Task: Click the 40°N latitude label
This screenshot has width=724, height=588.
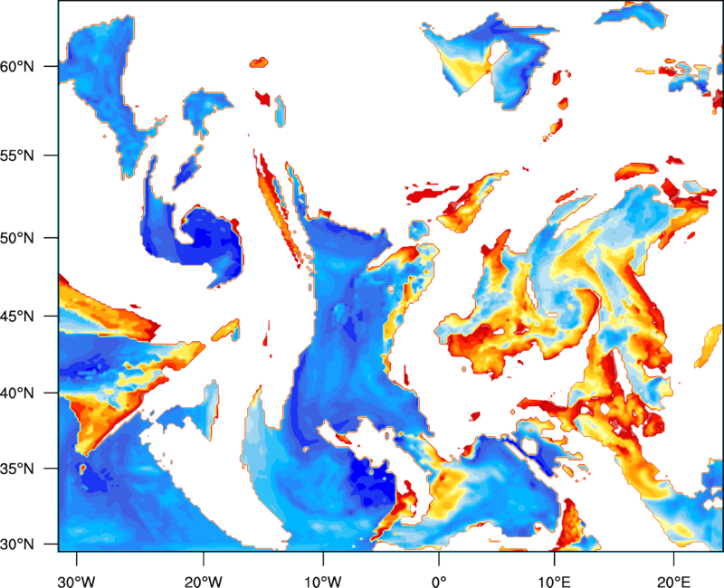Action: (17, 394)
